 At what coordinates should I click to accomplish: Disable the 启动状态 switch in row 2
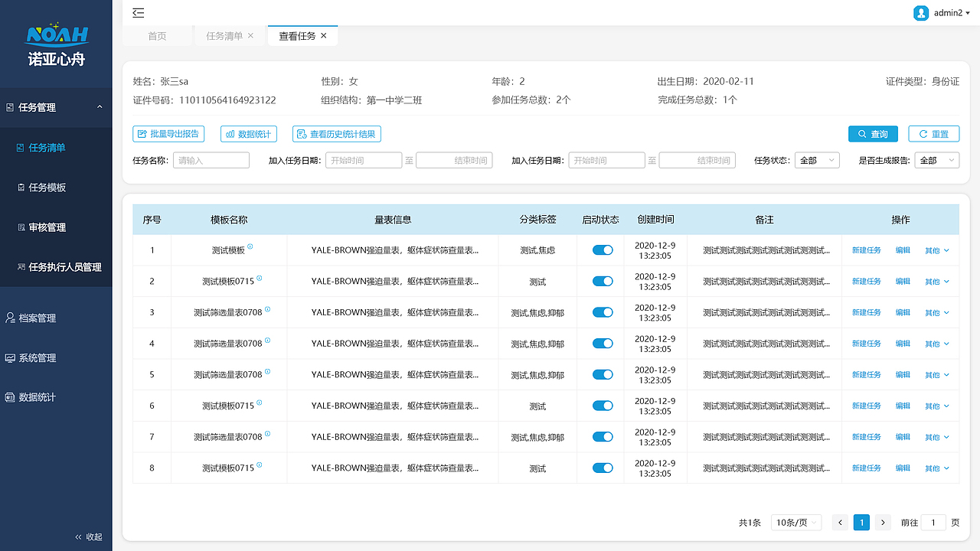pos(603,282)
